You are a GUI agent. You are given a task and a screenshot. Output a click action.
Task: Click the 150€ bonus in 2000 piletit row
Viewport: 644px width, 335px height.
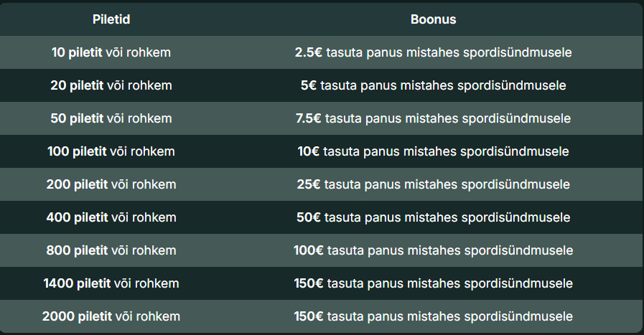point(433,316)
